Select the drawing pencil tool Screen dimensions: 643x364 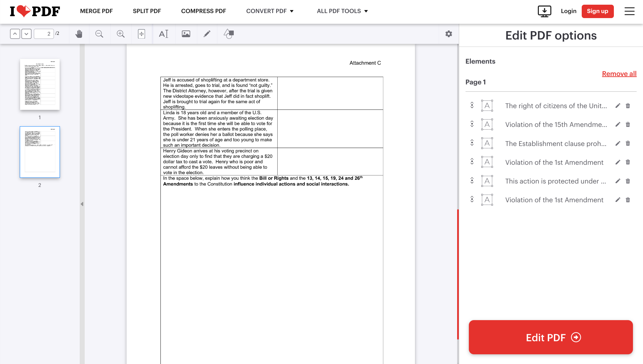pyautogui.click(x=207, y=34)
